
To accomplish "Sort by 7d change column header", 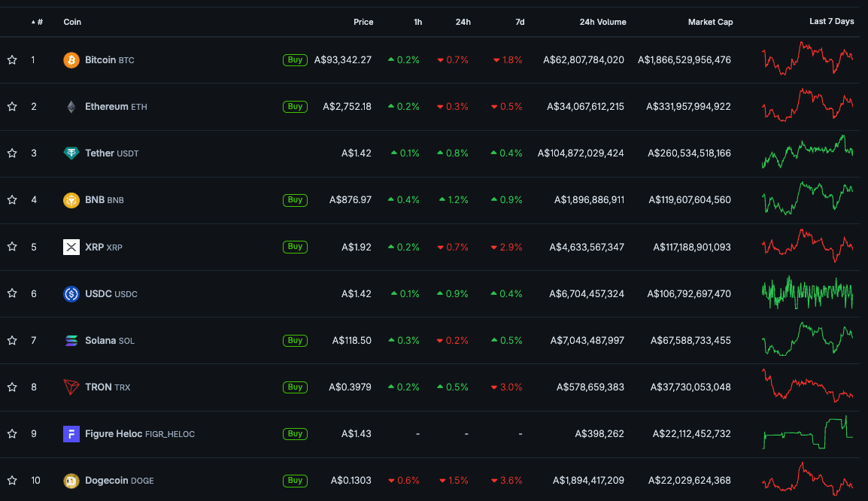I will point(520,22).
